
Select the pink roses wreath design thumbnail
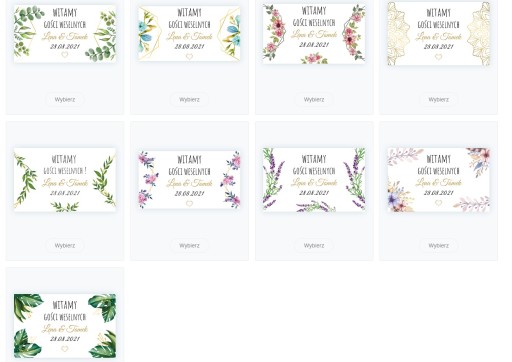[314, 34]
